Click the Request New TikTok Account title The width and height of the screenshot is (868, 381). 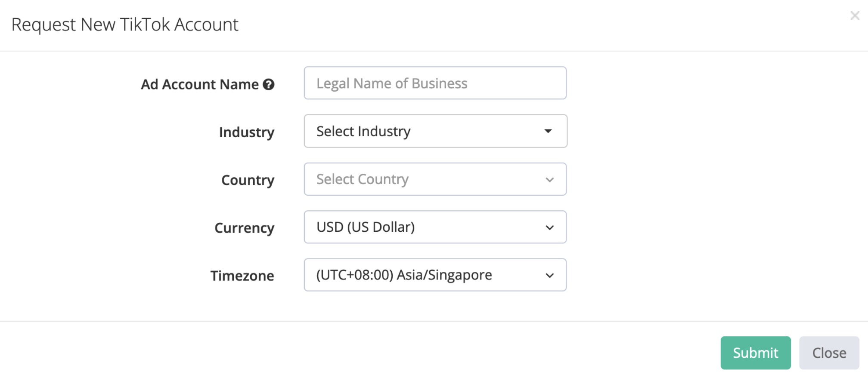[x=125, y=25]
